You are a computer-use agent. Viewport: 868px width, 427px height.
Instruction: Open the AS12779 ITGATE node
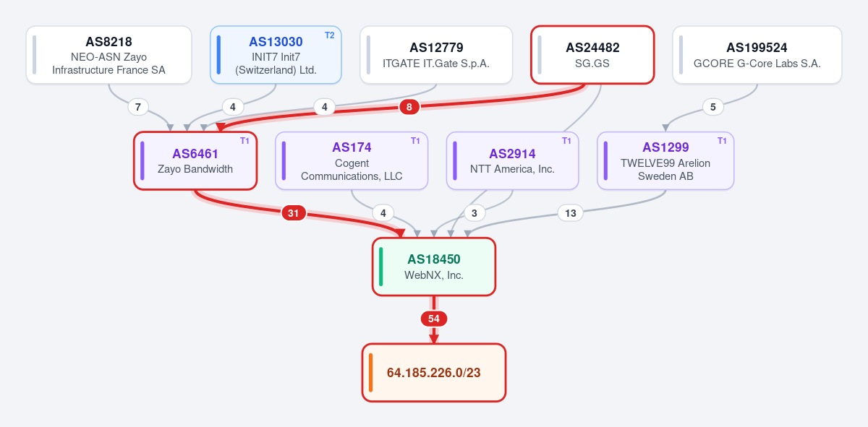(x=436, y=55)
